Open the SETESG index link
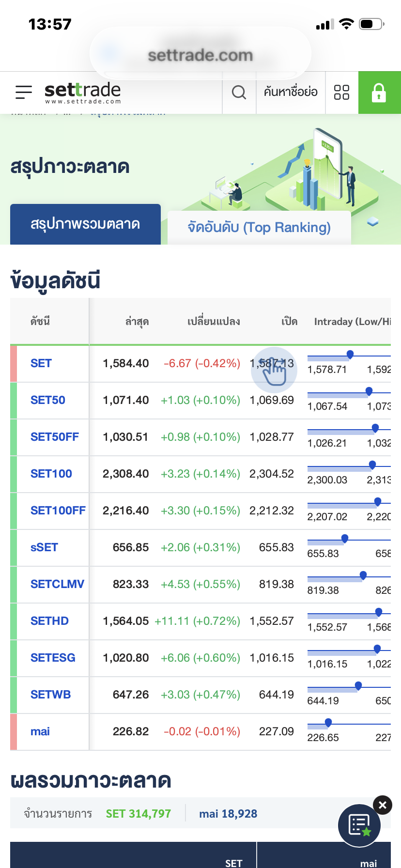This screenshot has width=401, height=868. point(53,658)
